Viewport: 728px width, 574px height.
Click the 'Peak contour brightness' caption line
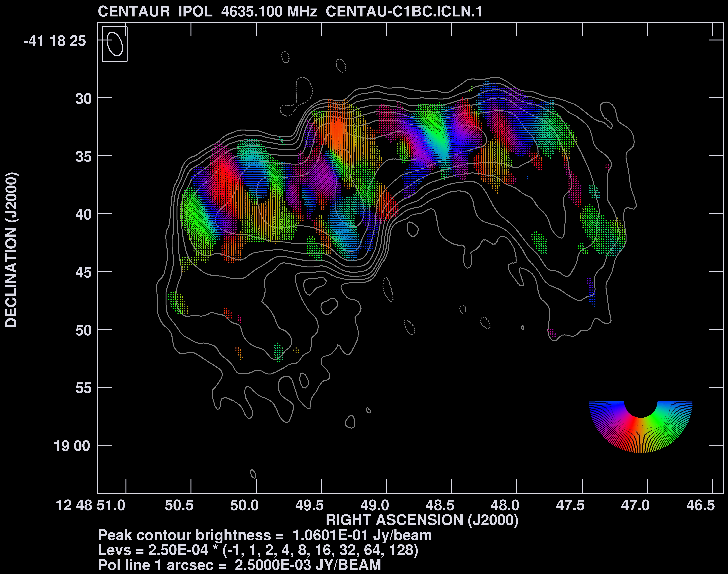265,535
